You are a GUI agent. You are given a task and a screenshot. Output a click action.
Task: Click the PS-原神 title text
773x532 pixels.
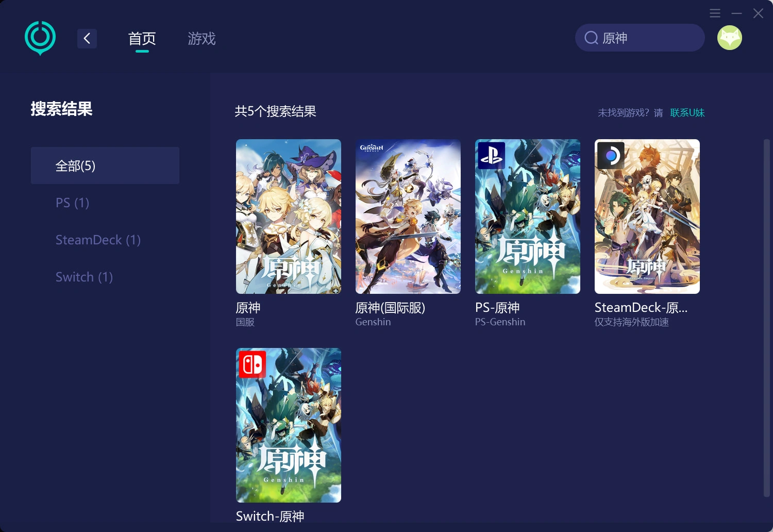point(497,308)
